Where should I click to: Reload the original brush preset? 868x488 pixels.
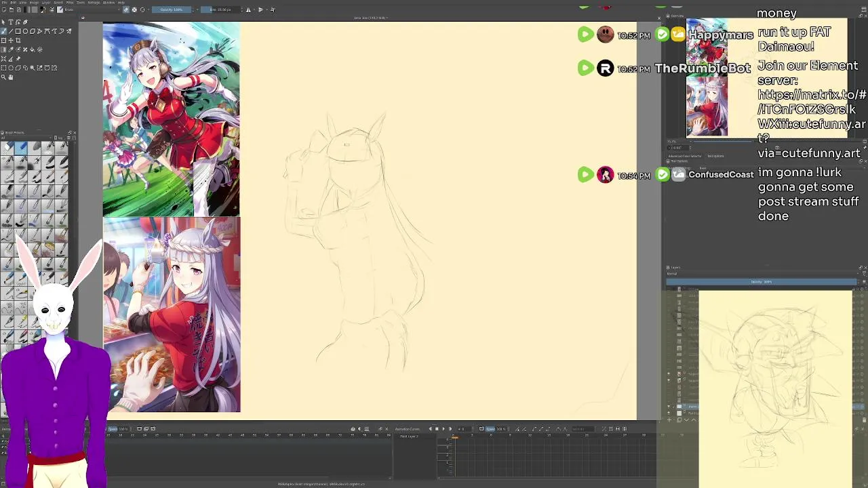(142, 9)
